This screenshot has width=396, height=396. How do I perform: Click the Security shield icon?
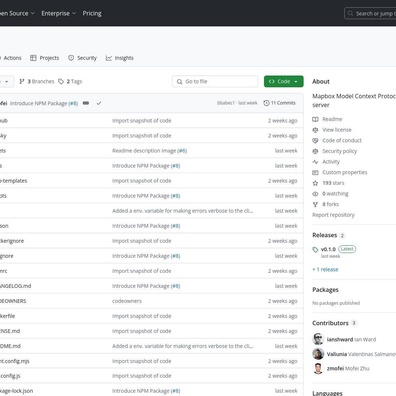coord(71,58)
